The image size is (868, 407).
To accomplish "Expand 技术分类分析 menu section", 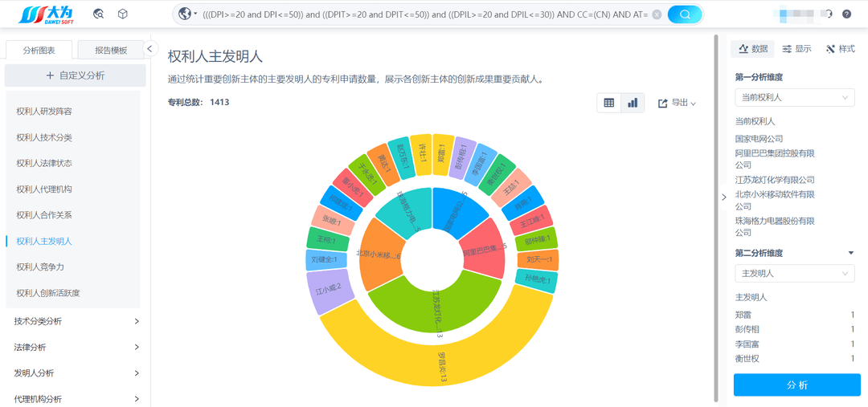I will click(x=76, y=321).
